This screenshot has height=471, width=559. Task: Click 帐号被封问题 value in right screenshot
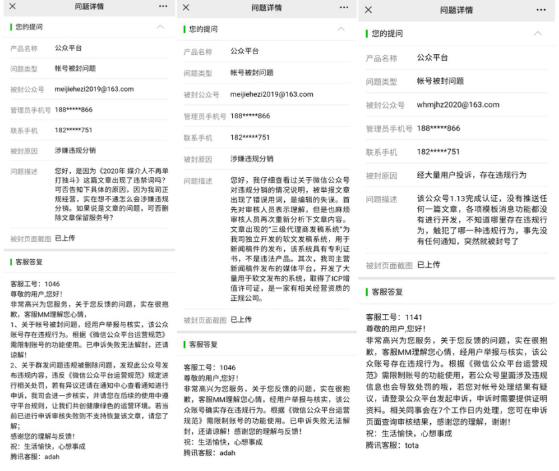(x=440, y=81)
